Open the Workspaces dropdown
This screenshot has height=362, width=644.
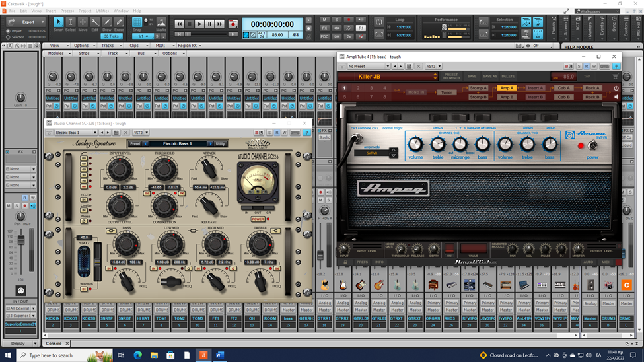coord(596,11)
